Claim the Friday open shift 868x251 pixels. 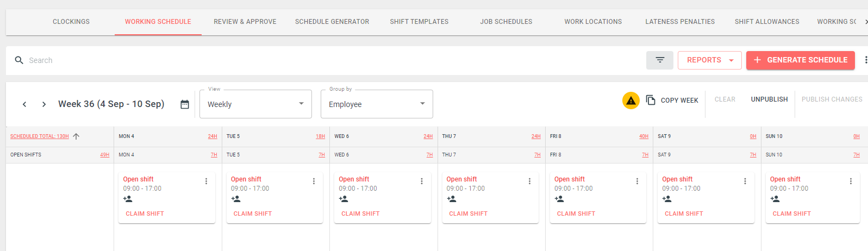click(576, 214)
